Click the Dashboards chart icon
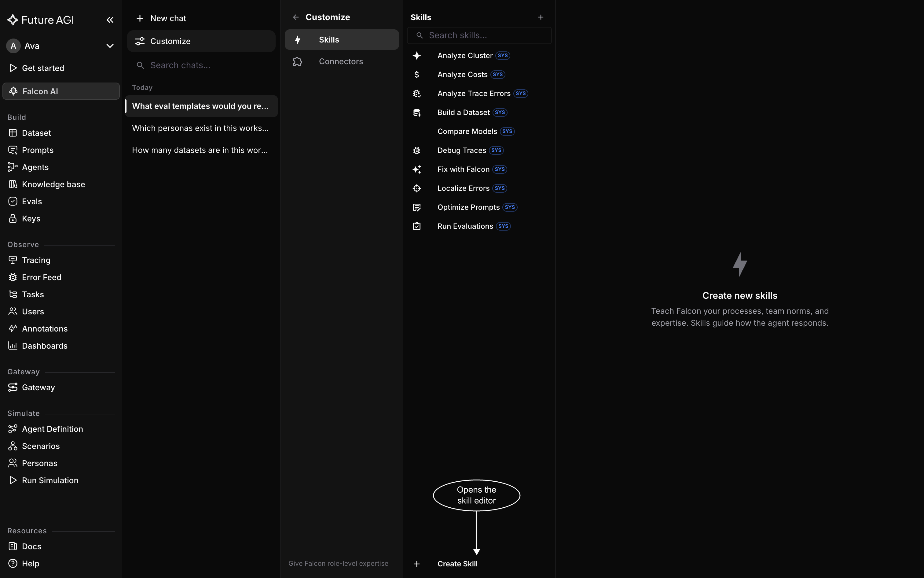The image size is (924, 578). pyautogui.click(x=13, y=346)
